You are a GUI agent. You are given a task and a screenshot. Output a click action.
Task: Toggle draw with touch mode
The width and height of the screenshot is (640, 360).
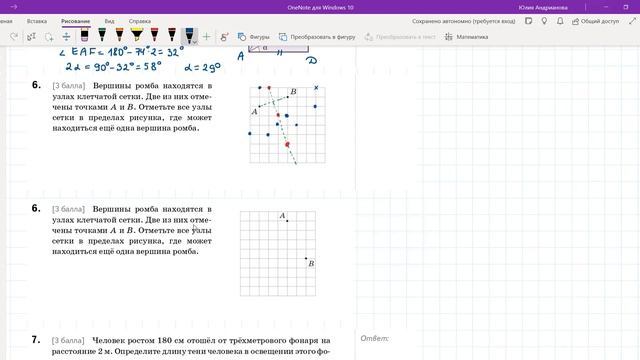tap(224, 37)
